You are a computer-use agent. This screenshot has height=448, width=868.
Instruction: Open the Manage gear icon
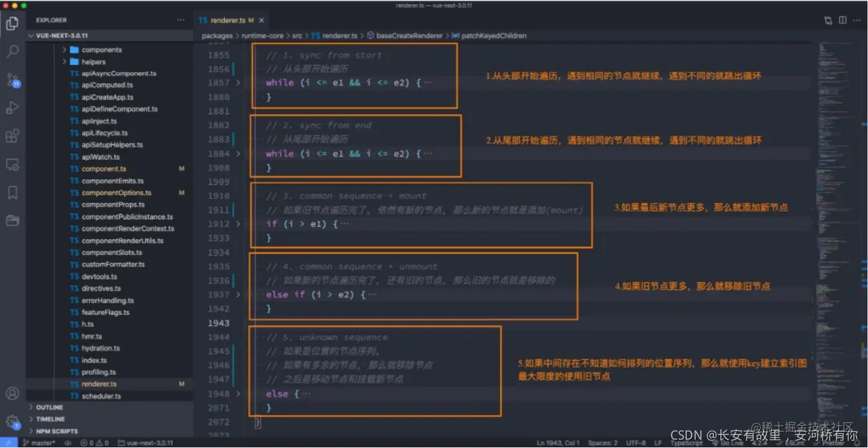pos(13,422)
